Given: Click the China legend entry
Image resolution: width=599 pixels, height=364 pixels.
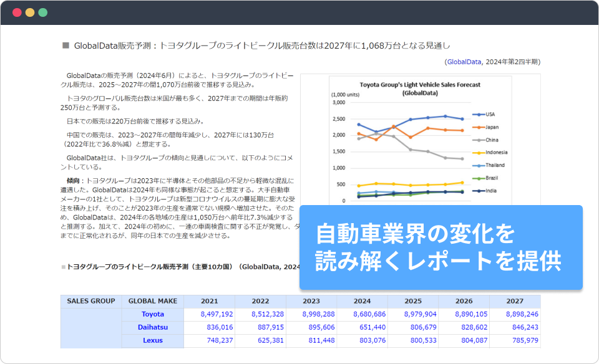Looking at the screenshot, I should [x=485, y=140].
